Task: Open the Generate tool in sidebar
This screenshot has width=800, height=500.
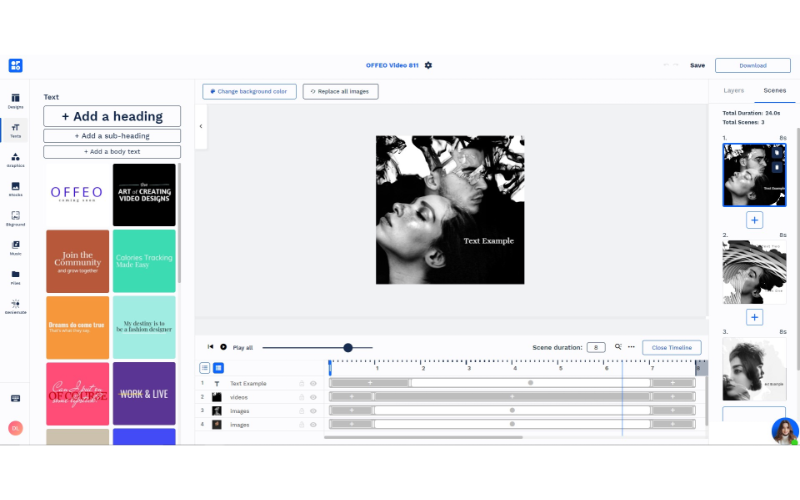Action: [x=15, y=307]
